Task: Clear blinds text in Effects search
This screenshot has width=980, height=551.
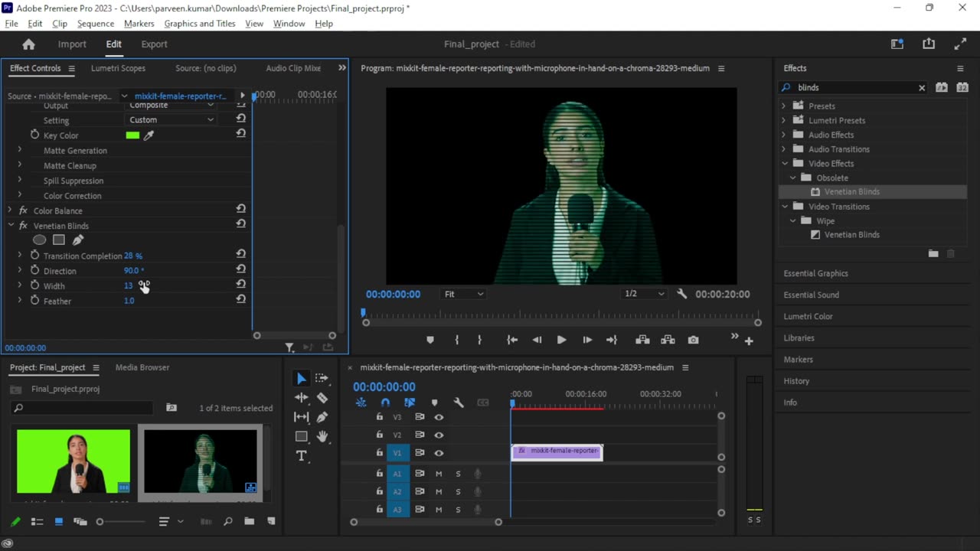Action: [922, 88]
